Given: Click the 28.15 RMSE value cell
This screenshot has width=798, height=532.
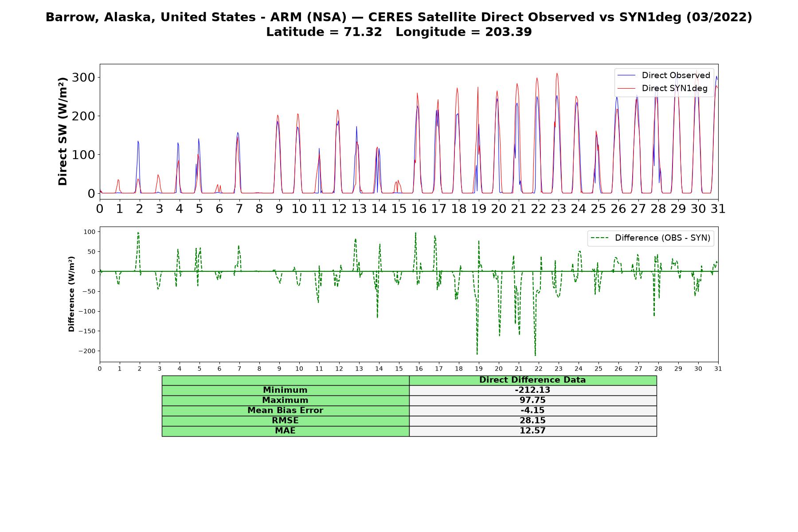Looking at the screenshot, I should click(x=532, y=421).
